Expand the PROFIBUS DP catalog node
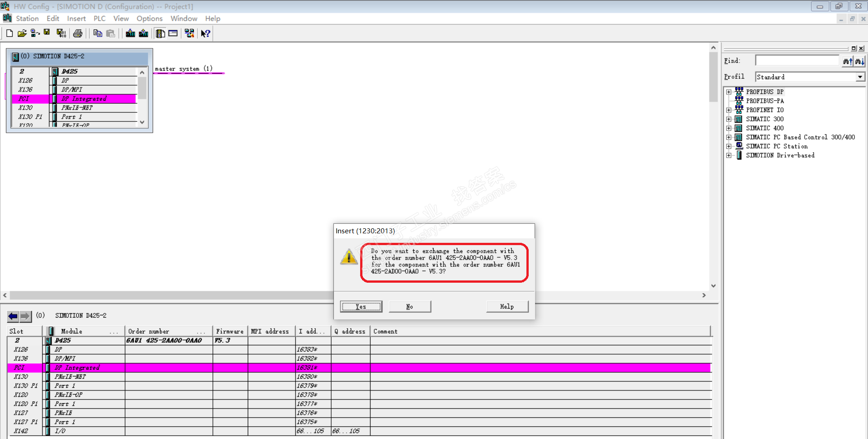868x439 pixels. pos(728,92)
